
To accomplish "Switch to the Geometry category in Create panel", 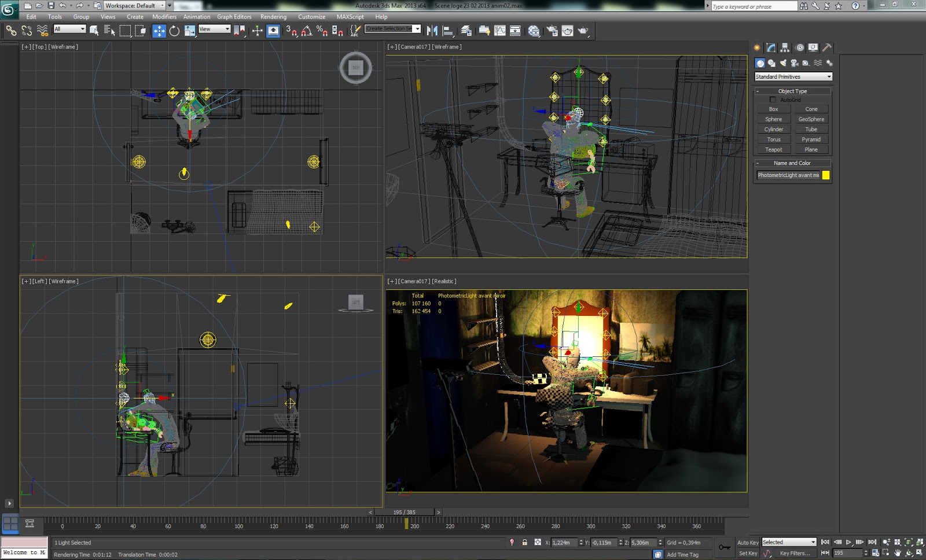I will point(760,62).
